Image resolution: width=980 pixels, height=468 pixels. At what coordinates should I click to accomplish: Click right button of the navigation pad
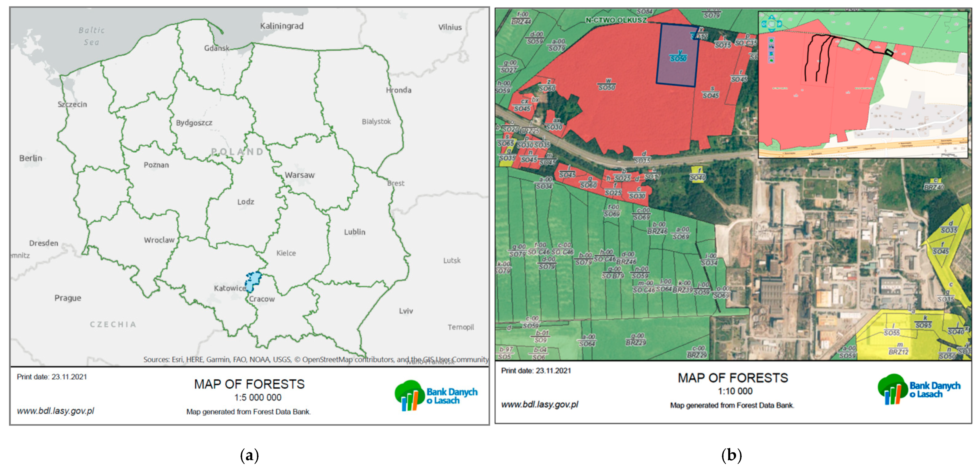click(780, 24)
